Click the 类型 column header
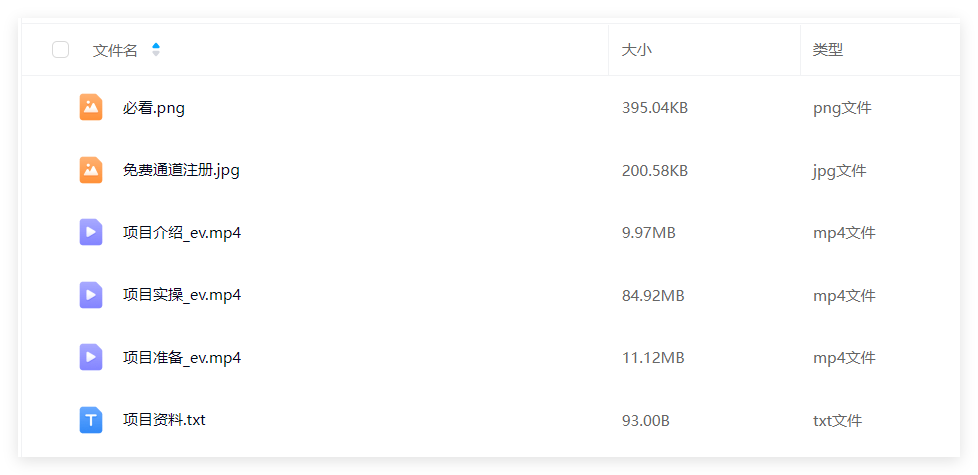Screen dimensions: 978x475 point(828,50)
